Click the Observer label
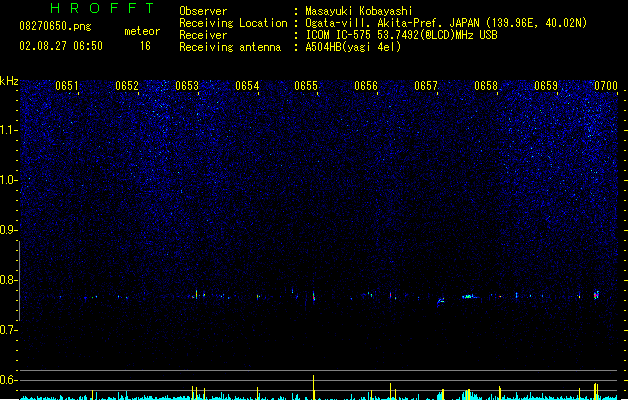 (203, 11)
